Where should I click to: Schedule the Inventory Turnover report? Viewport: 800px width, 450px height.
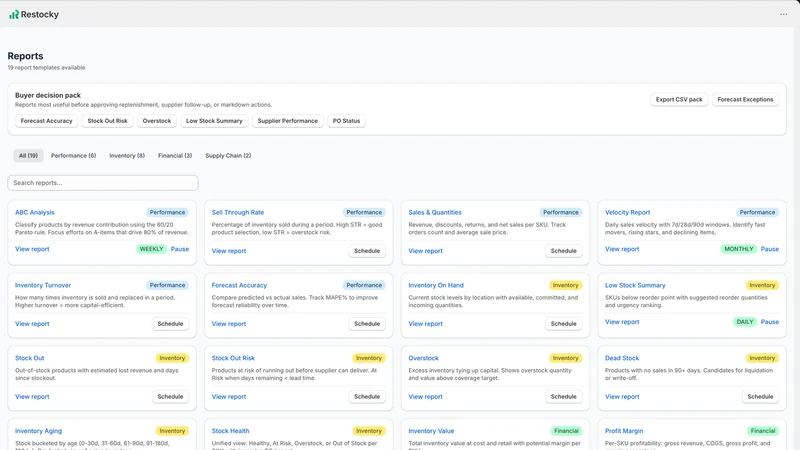170,324
